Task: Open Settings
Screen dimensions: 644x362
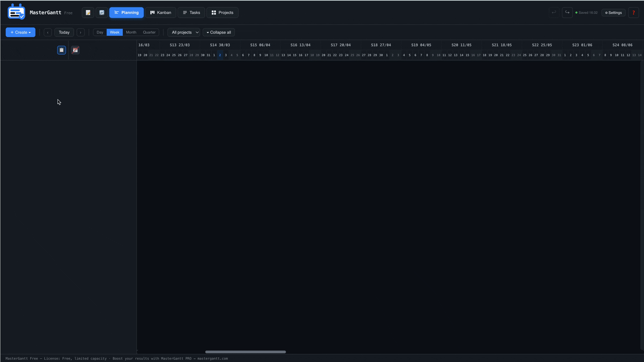Action: click(613, 13)
